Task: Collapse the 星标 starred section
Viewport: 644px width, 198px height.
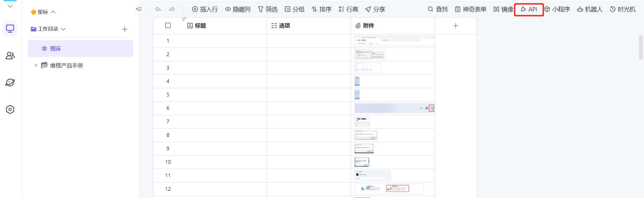Action: pyautogui.click(x=53, y=12)
